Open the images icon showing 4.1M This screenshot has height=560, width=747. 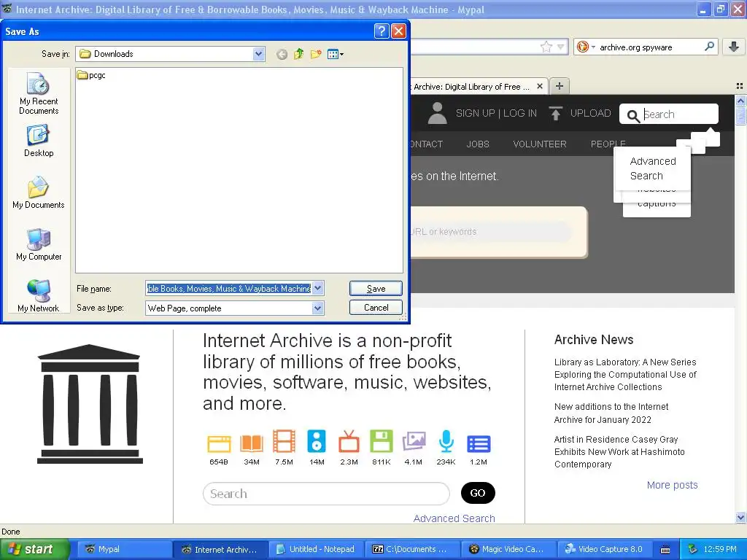414,441
